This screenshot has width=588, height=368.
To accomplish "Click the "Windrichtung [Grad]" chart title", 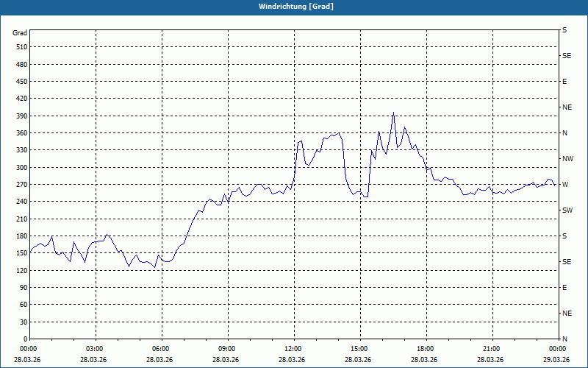I will (x=293, y=6).
